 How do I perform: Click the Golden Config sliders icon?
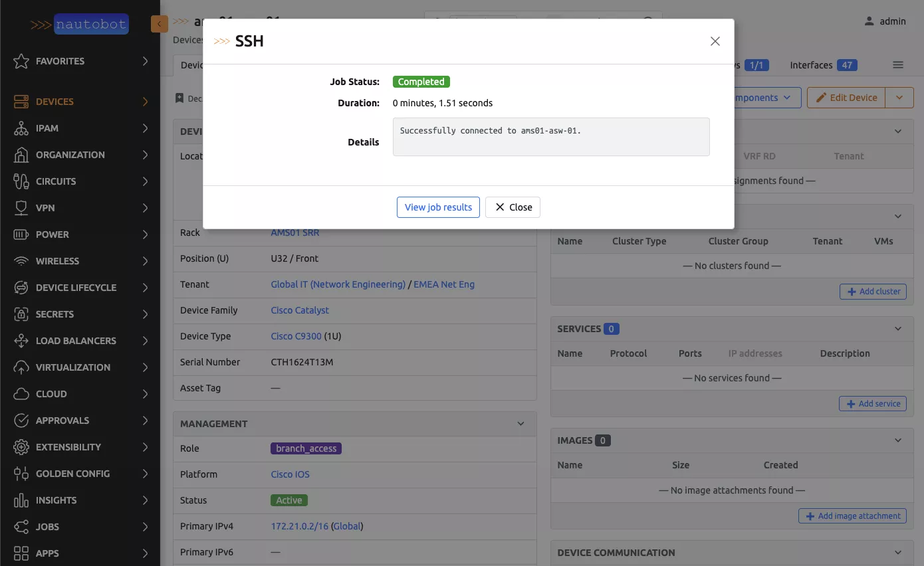21,474
